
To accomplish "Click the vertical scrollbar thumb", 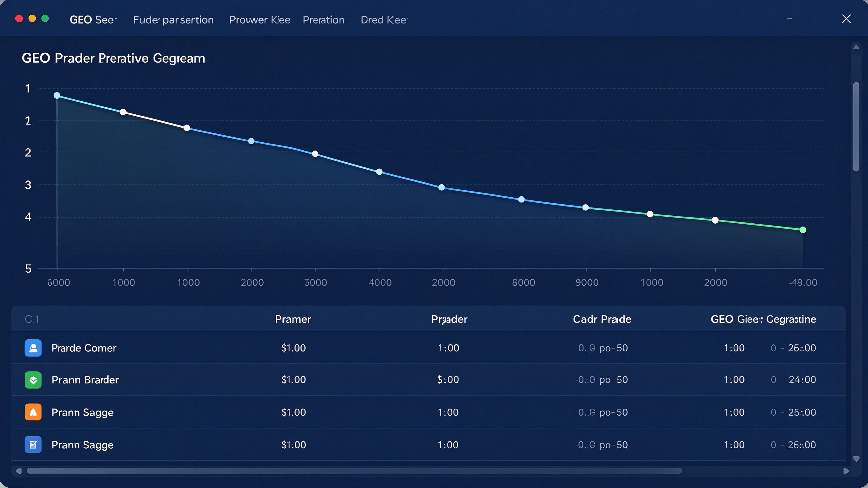I will [x=856, y=127].
